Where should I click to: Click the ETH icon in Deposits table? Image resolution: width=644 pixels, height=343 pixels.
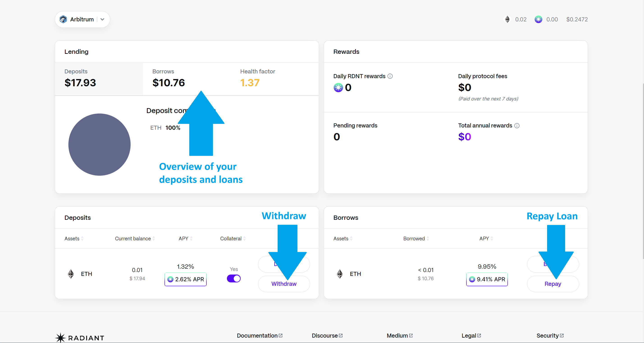[x=71, y=274]
